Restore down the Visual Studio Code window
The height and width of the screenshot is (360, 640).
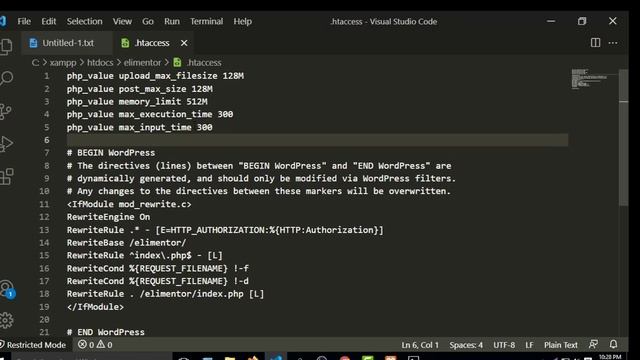(582, 21)
